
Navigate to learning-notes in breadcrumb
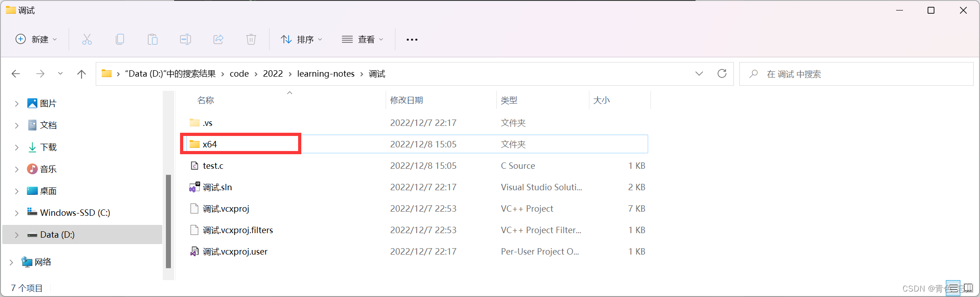click(x=325, y=74)
